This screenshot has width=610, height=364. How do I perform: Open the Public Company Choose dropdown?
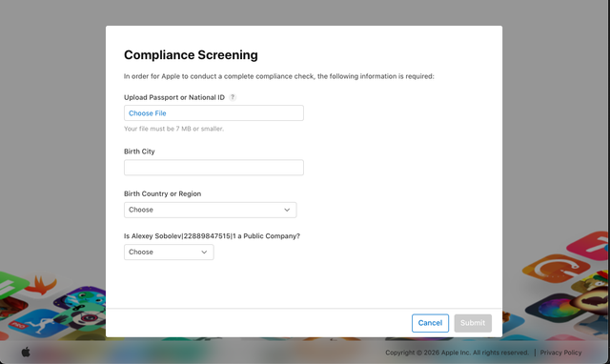tap(169, 252)
